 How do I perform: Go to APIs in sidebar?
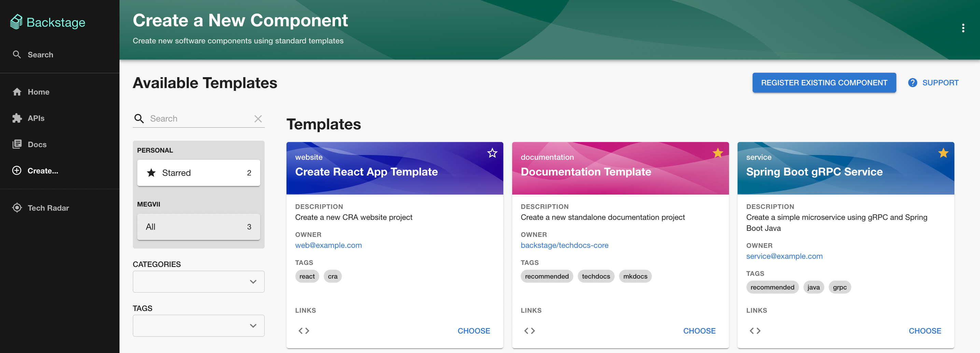click(x=36, y=118)
